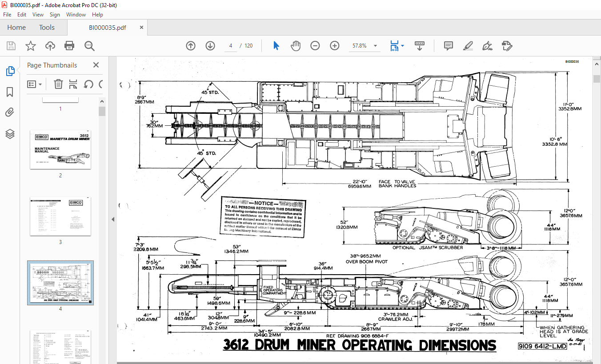Click the Optional JSAM Scrubber label

click(x=428, y=248)
